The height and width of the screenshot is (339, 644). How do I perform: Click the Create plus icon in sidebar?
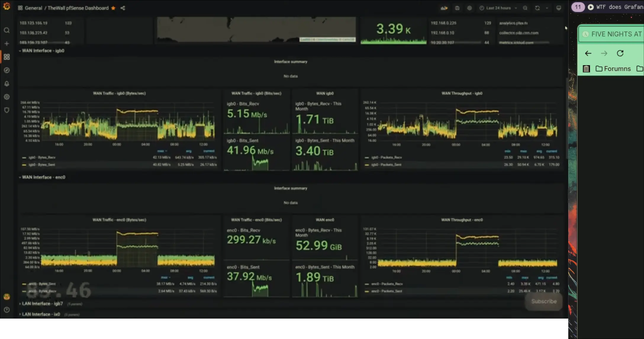point(7,44)
